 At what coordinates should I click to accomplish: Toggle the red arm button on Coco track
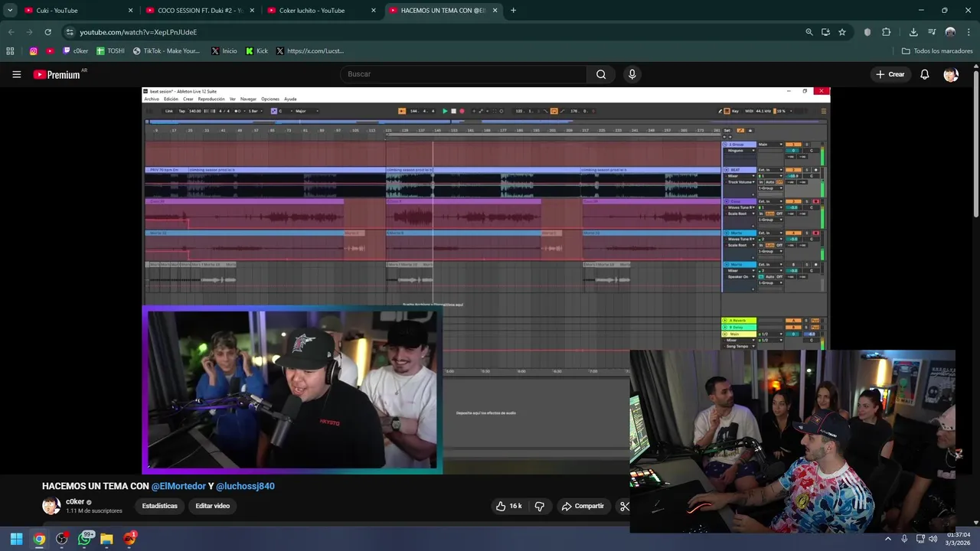pyautogui.click(x=816, y=201)
